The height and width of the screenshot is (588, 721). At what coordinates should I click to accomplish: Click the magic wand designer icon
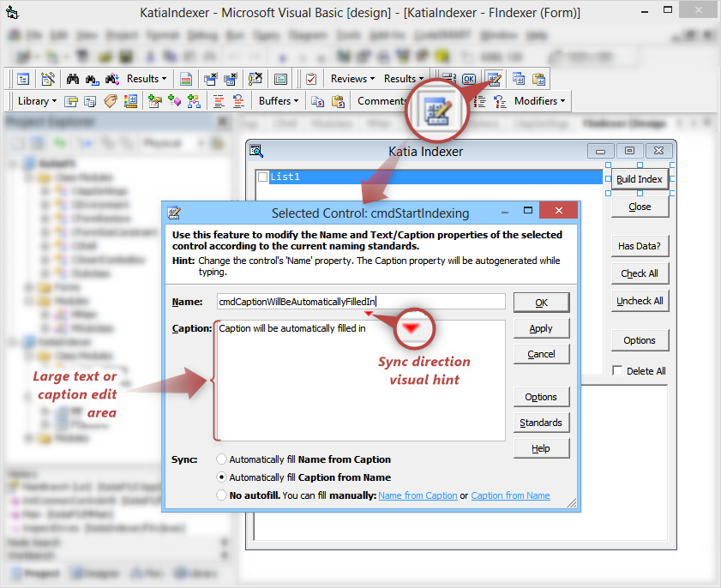(48, 79)
